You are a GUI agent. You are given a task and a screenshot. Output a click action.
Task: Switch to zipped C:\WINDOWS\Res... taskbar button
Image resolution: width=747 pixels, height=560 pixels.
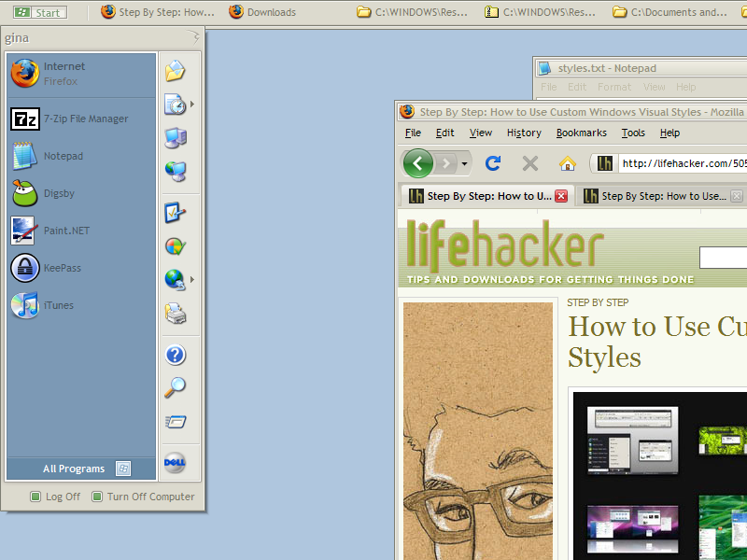click(x=540, y=12)
